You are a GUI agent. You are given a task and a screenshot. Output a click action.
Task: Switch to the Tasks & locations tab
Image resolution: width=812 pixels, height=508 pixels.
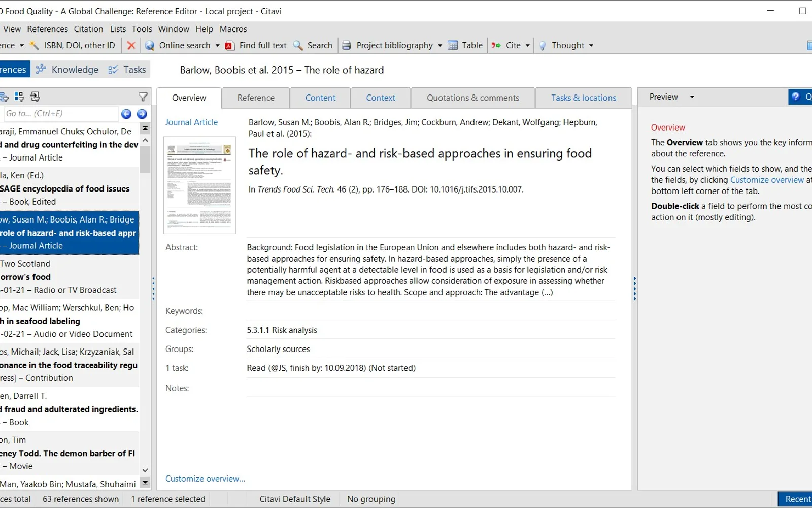[584, 98]
